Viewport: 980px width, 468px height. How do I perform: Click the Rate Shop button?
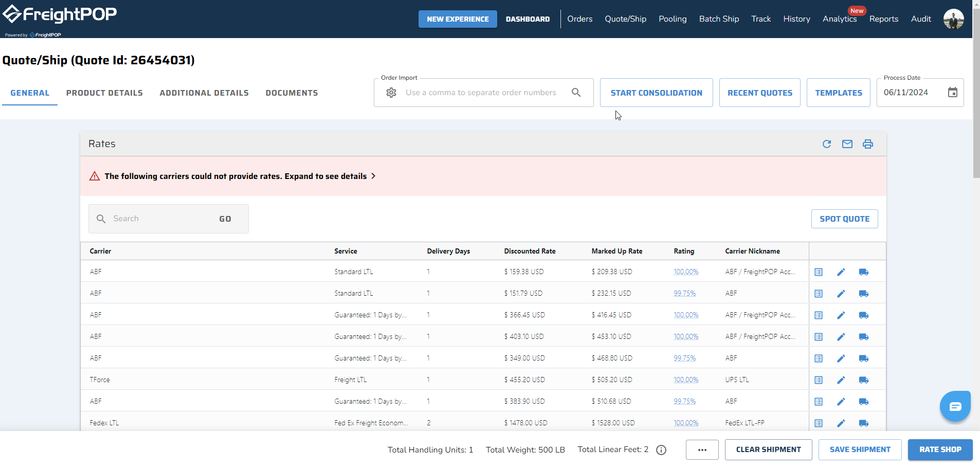(x=940, y=450)
